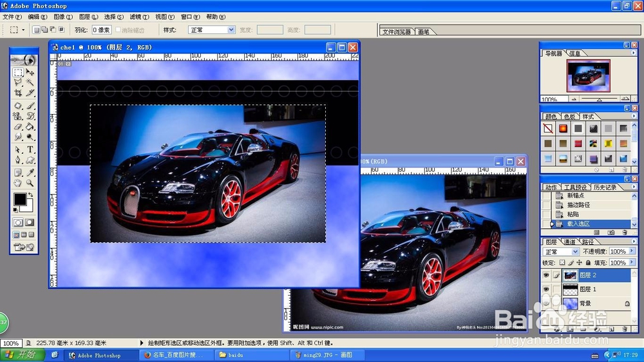
Task: Select the Dodge tool
Action: point(30,137)
